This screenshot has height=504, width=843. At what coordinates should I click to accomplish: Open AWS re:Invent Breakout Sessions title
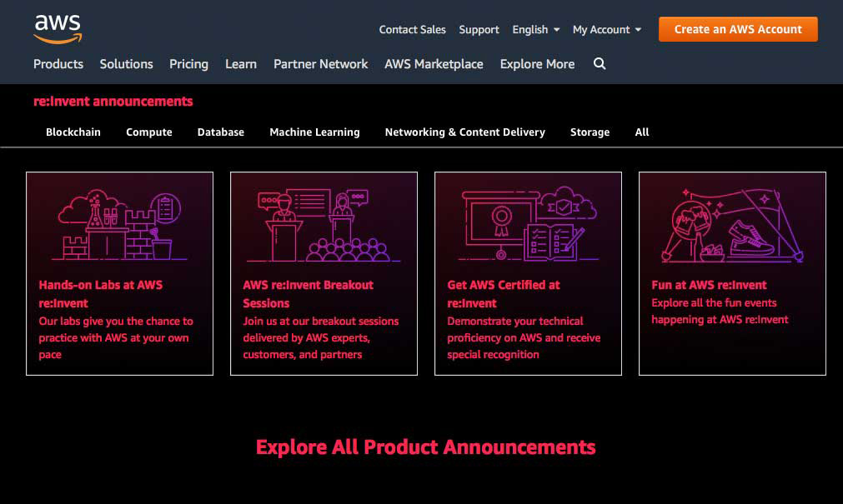pyautogui.click(x=308, y=294)
